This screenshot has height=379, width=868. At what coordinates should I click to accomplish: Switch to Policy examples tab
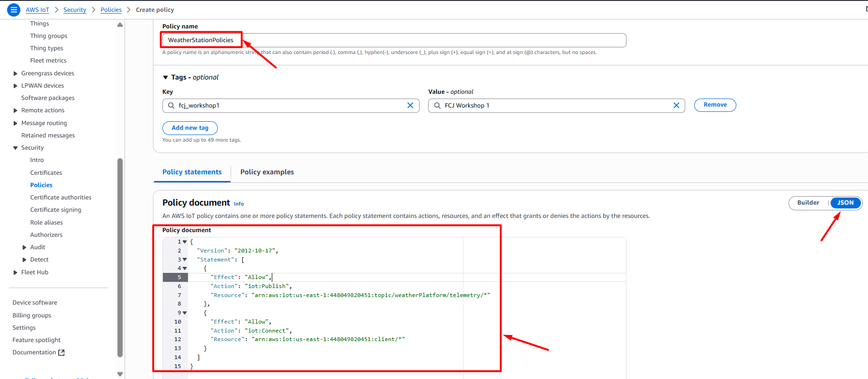click(267, 172)
